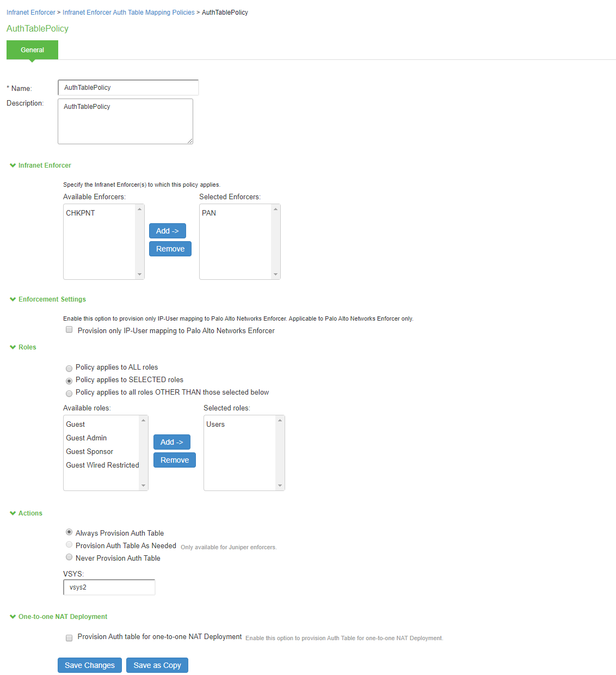Select Guest Admin in Available roles
This screenshot has width=616, height=675.
point(87,438)
